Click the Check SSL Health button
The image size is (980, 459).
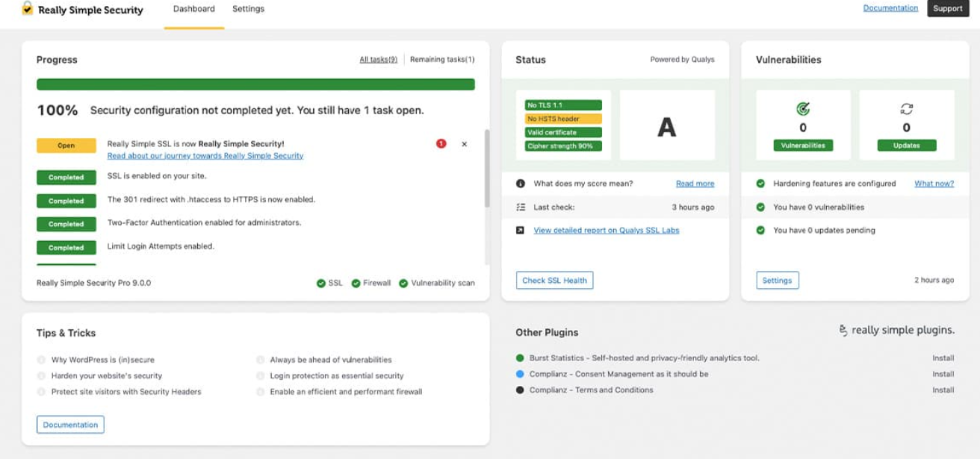pos(554,281)
